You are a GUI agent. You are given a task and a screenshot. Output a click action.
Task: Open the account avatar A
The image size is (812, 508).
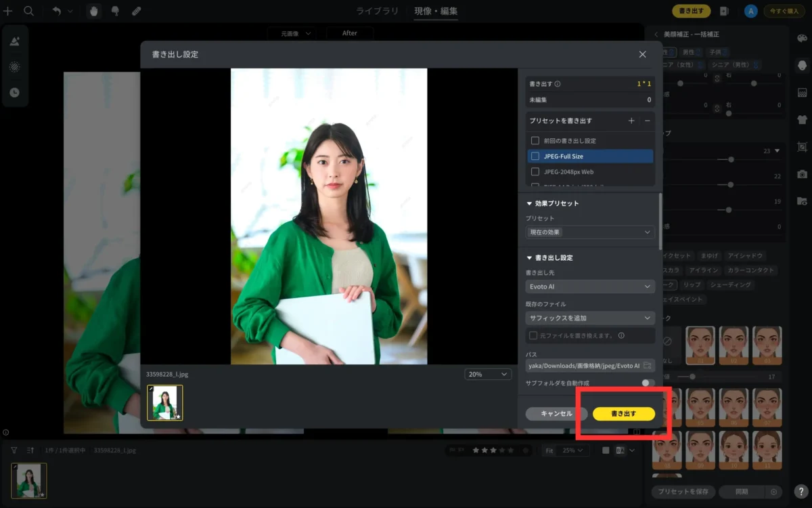tap(750, 11)
